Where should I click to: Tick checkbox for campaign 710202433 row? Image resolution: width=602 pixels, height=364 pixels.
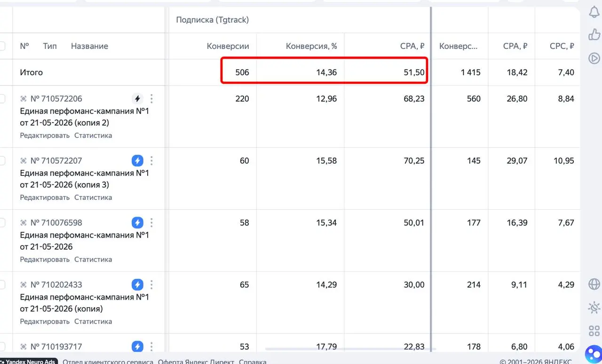click(x=2, y=285)
